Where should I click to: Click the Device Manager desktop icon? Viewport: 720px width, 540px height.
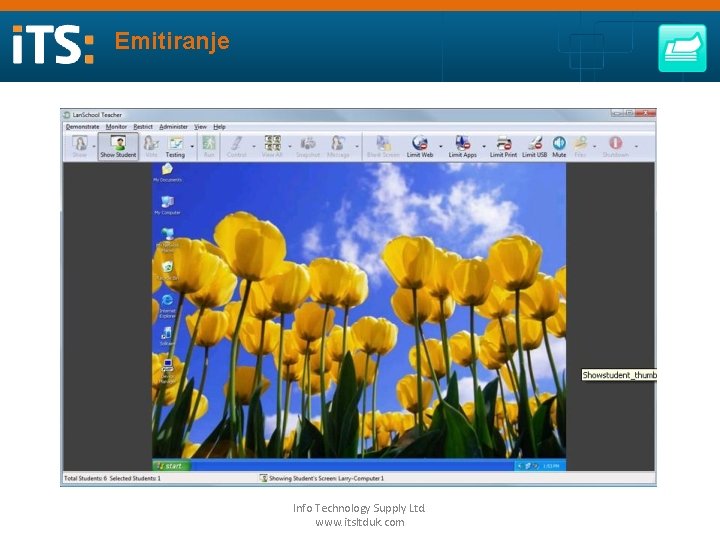(167, 371)
